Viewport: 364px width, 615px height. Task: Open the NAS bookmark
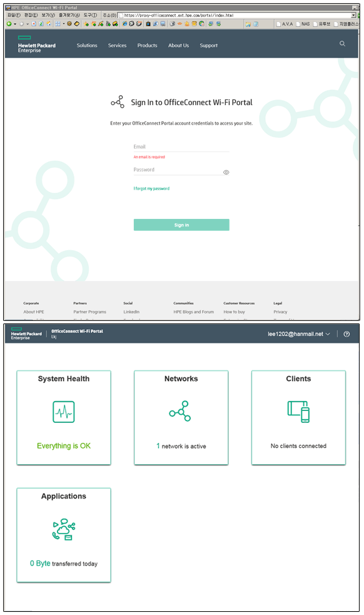303,24
